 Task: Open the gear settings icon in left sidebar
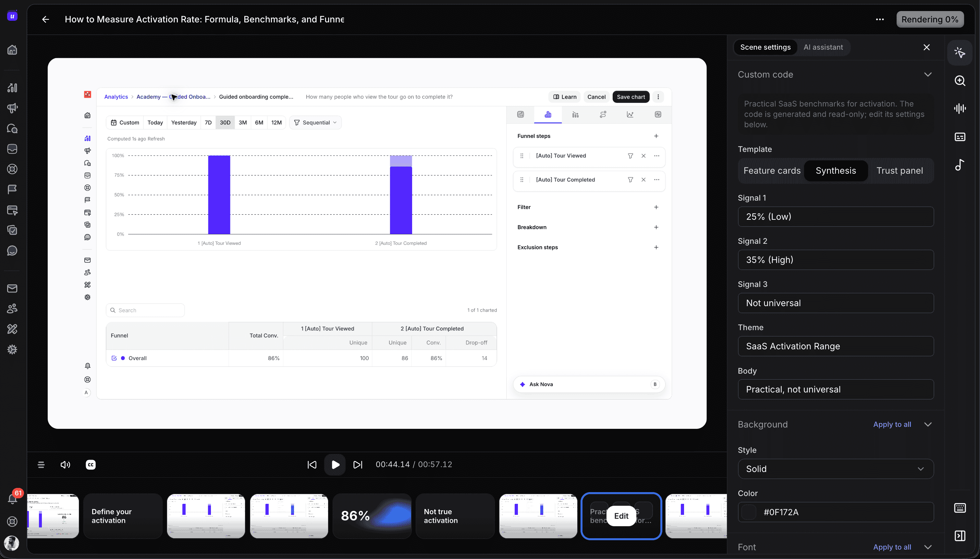(x=12, y=349)
